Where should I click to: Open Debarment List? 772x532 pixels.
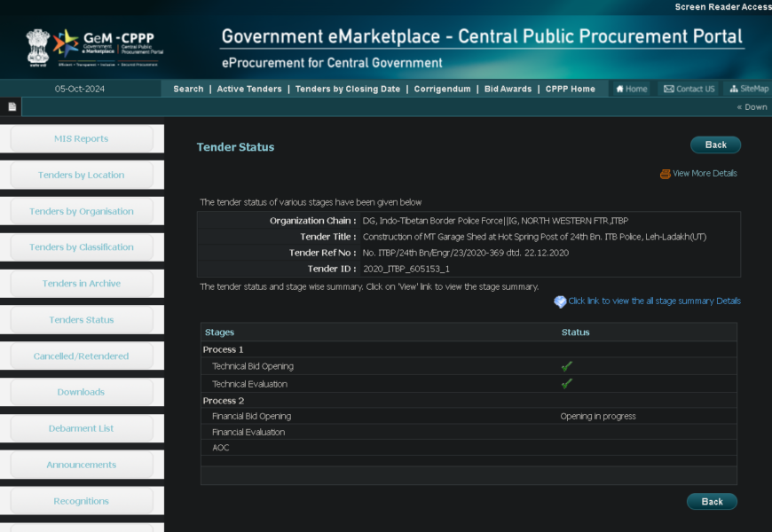(82, 428)
